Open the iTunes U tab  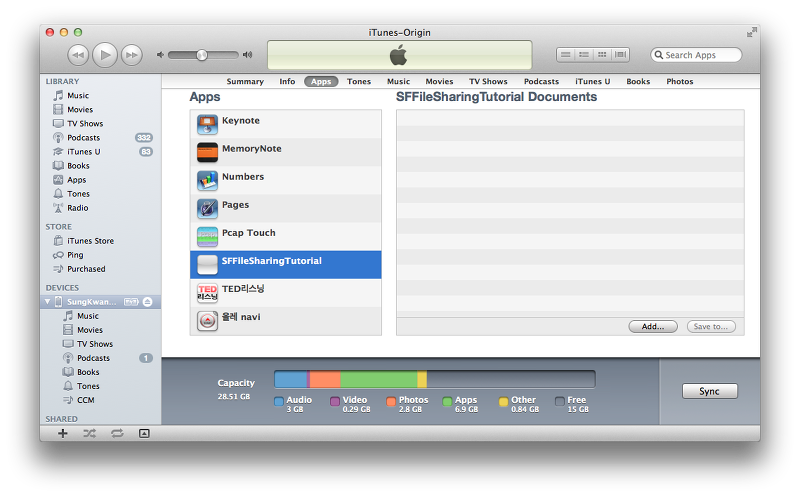[592, 81]
